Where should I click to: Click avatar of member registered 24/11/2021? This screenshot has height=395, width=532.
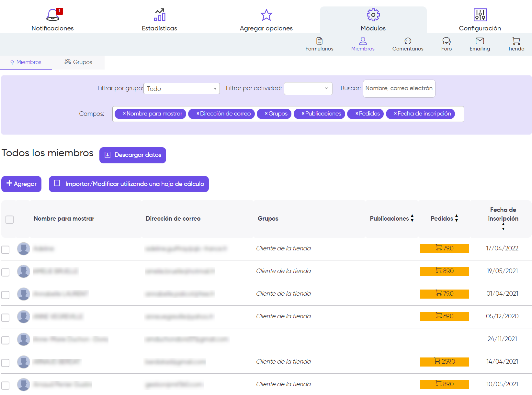coord(23,339)
